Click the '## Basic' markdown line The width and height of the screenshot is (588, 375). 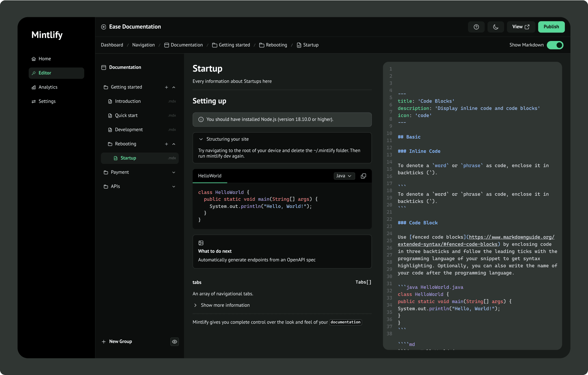point(409,137)
